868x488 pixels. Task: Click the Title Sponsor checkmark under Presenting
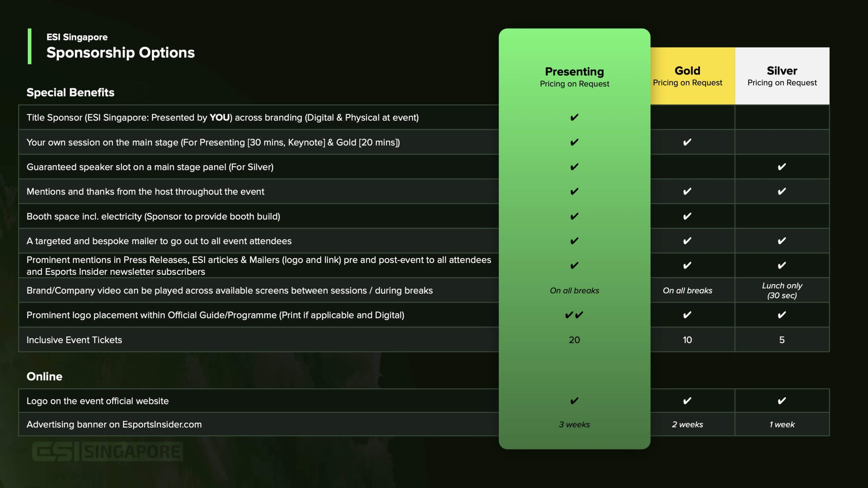[x=574, y=118]
